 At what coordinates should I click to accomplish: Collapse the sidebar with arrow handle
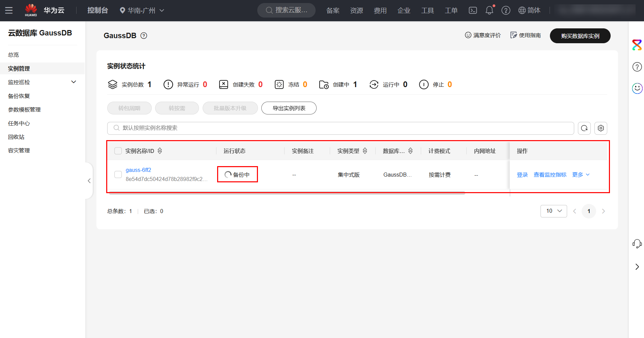click(89, 181)
